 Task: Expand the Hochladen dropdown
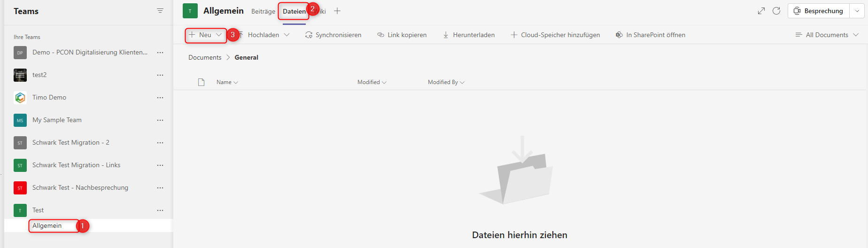287,35
